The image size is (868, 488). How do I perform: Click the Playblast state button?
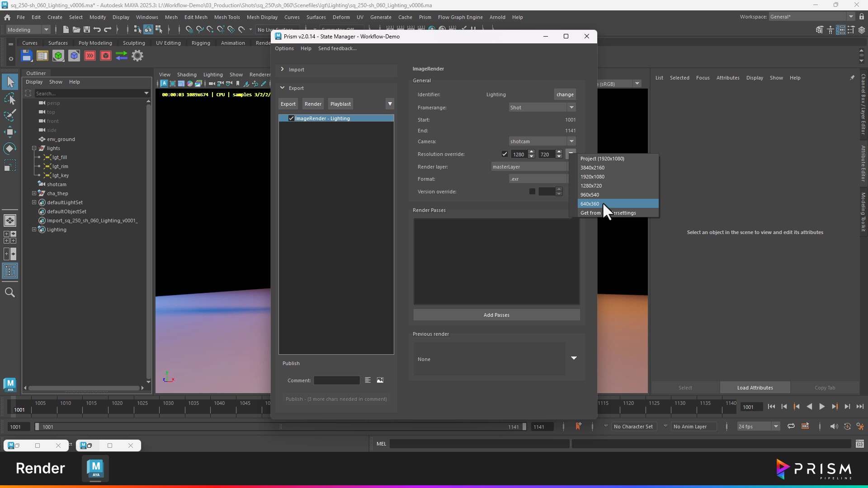pyautogui.click(x=340, y=104)
